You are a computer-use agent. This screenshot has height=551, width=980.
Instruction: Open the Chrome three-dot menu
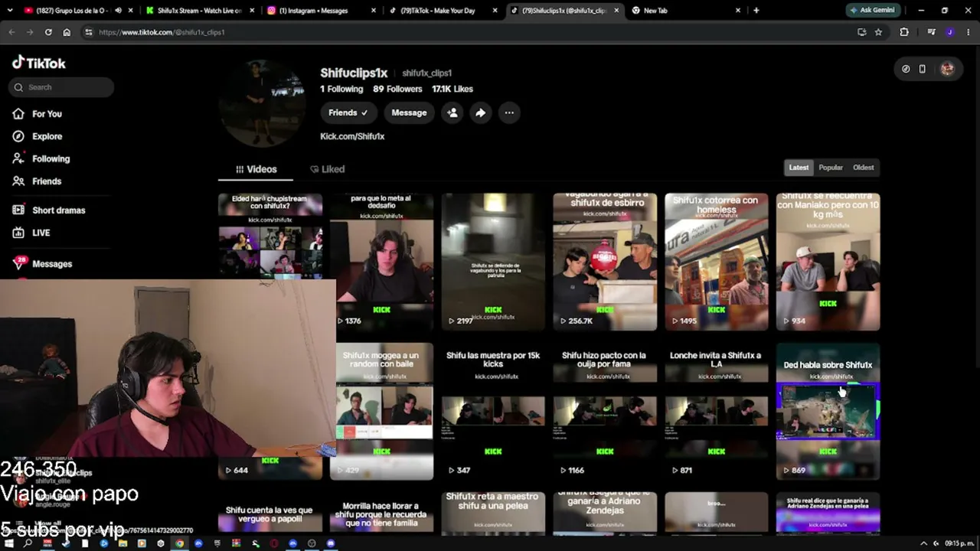pos(967,32)
